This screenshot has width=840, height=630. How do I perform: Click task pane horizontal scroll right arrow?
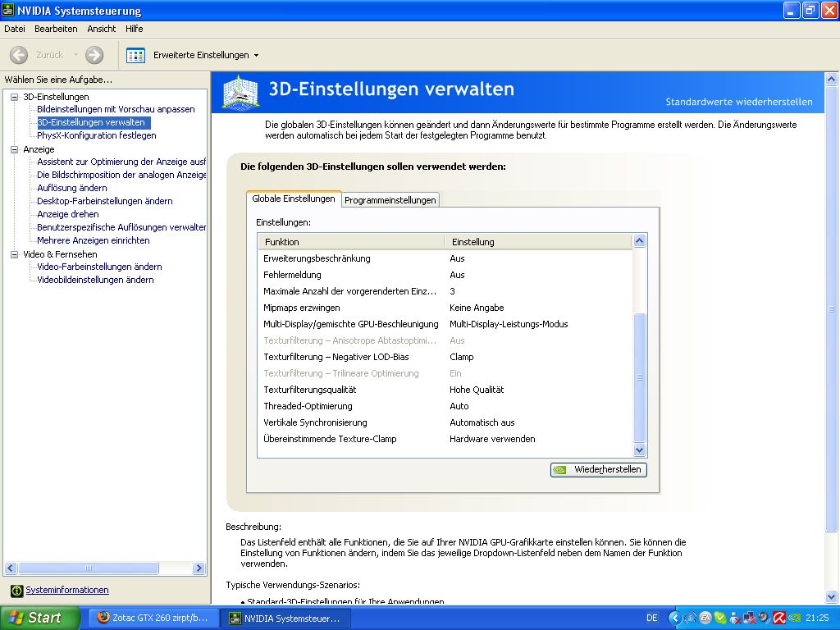click(199, 568)
